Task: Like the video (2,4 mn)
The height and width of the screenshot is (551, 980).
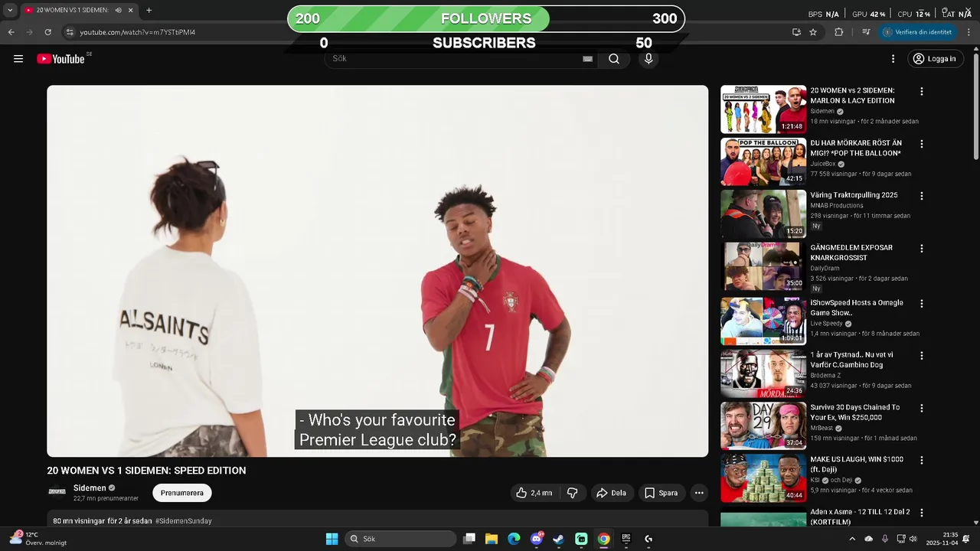Action: click(534, 493)
